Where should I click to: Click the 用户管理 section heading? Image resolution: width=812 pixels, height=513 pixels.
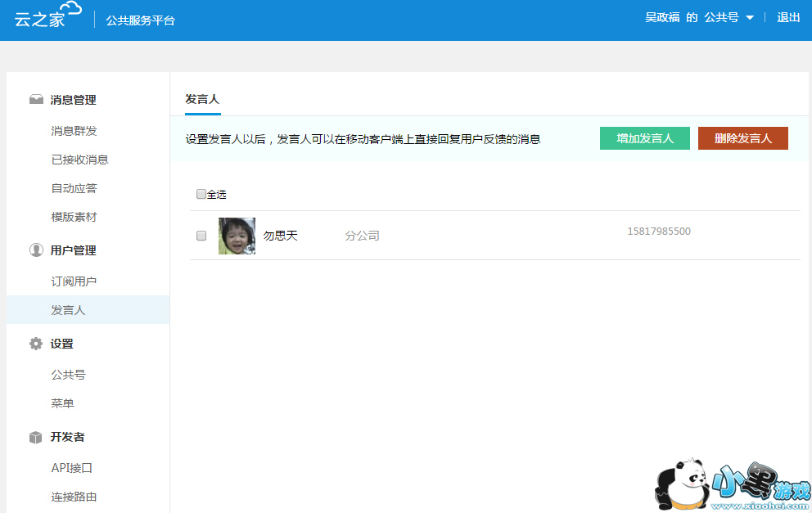tap(73, 250)
